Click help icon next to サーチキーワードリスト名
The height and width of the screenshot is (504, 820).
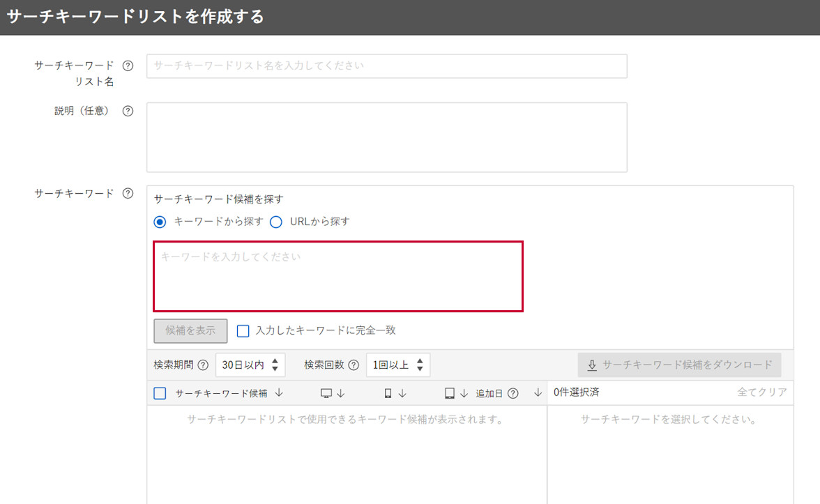click(128, 65)
